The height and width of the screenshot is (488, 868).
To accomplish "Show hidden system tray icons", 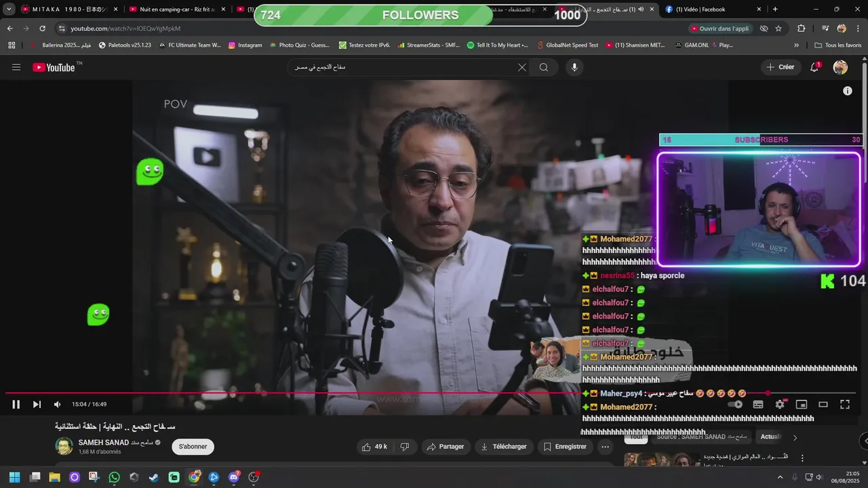I will [780, 477].
